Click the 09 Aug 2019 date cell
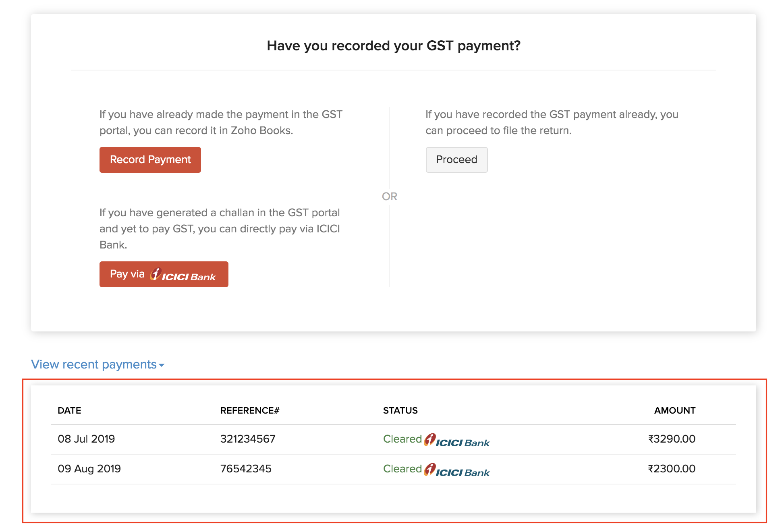The height and width of the screenshot is (532, 782). [x=89, y=469]
